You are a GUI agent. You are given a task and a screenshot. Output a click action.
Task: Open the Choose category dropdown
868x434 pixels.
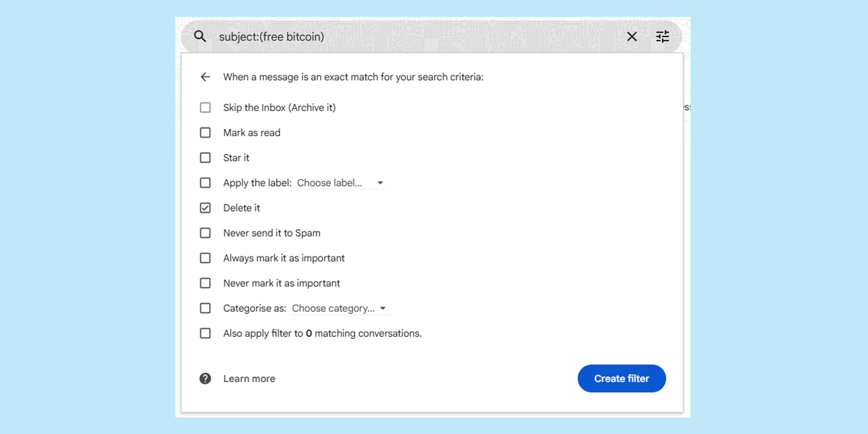[x=339, y=308]
